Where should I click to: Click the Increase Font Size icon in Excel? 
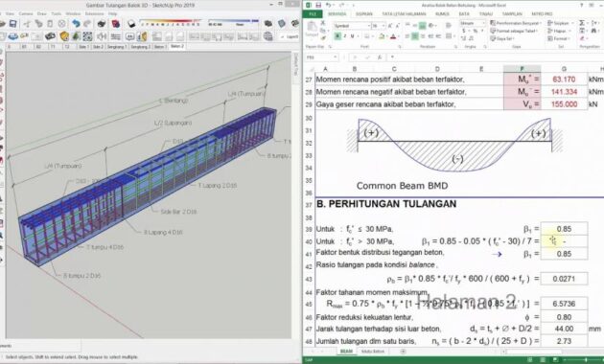[390, 26]
